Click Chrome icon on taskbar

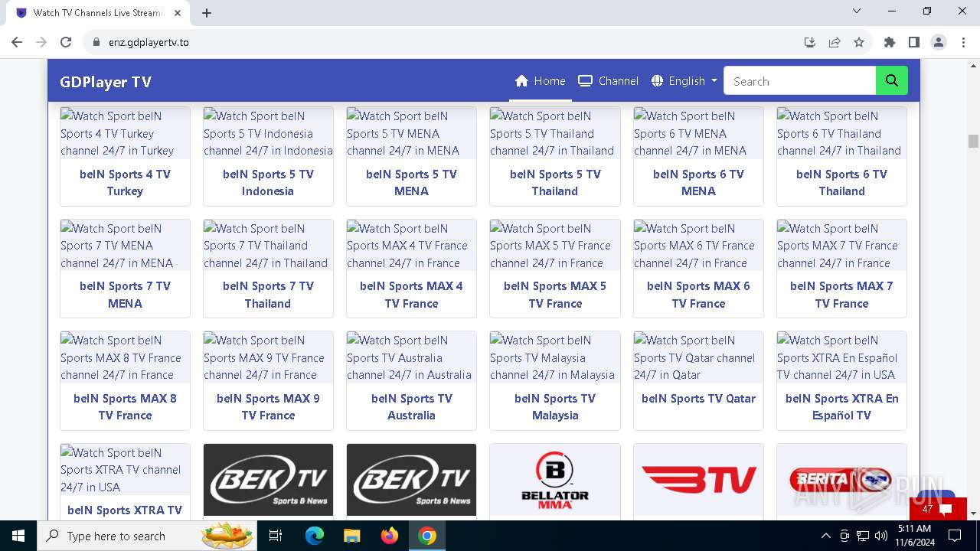click(427, 536)
